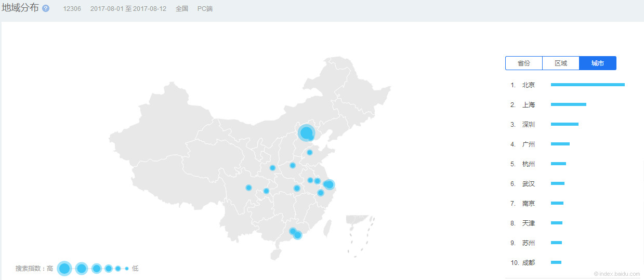Screen dimensions: 644x280
Task: Select the large Beijing bubble on map
Action: pyautogui.click(x=307, y=133)
